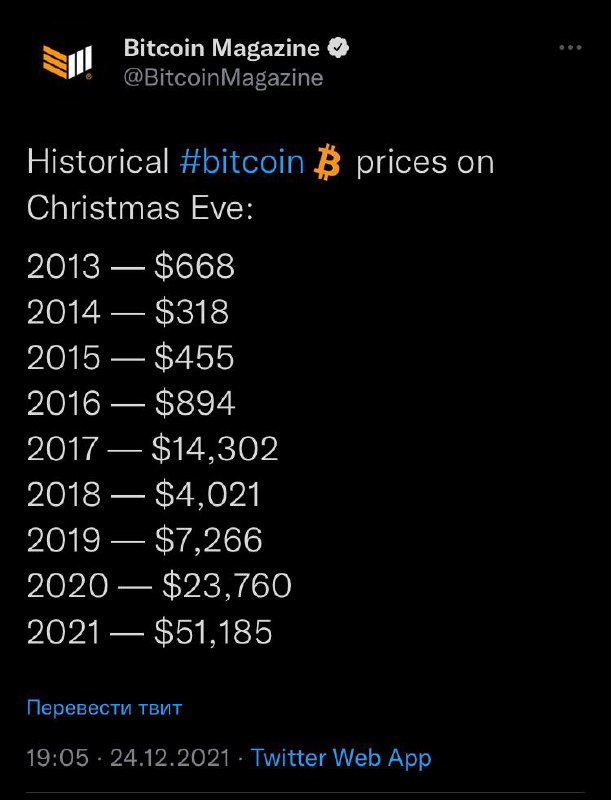This screenshot has width=611, height=800.
Task: Click the Перевести твит link
Action: (104, 708)
